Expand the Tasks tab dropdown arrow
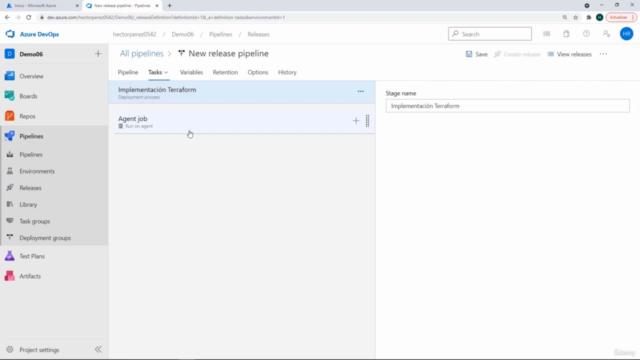This screenshot has height=360, width=640. [x=166, y=72]
